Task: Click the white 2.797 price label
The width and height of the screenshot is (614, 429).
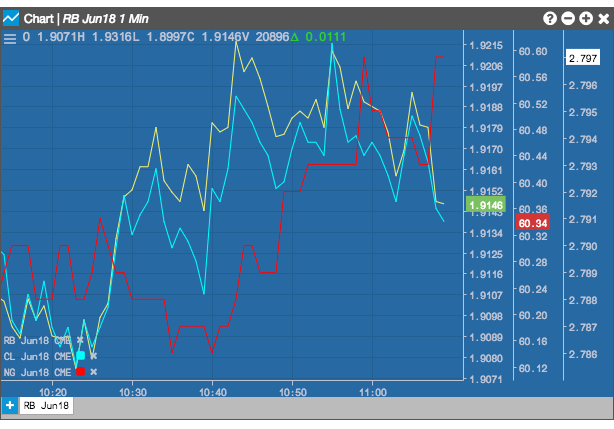Action: click(583, 58)
